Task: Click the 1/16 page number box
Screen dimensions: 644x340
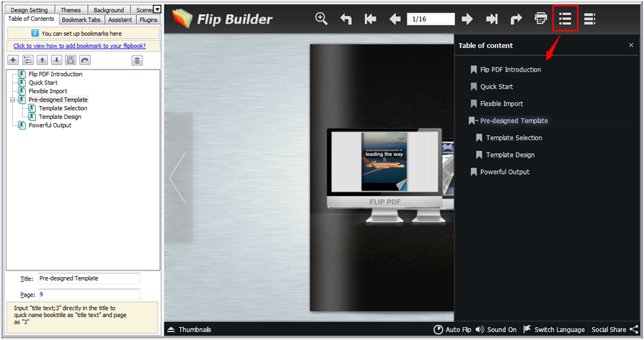Action: pos(431,19)
